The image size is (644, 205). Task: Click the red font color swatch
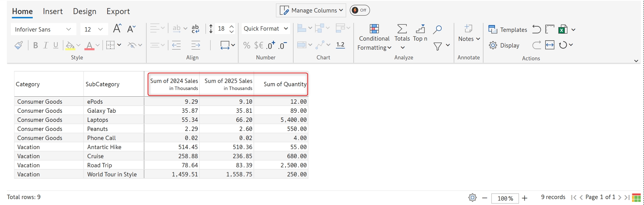pyautogui.click(x=89, y=46)
